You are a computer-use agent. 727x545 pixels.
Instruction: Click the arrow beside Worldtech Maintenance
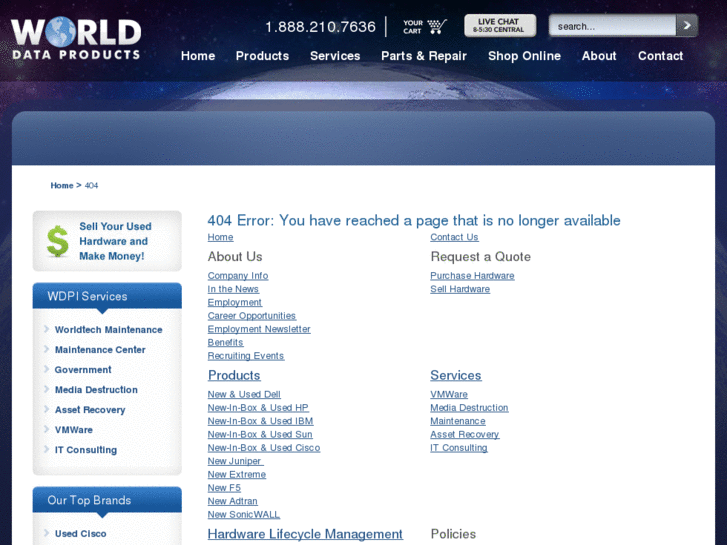(46, 329)
